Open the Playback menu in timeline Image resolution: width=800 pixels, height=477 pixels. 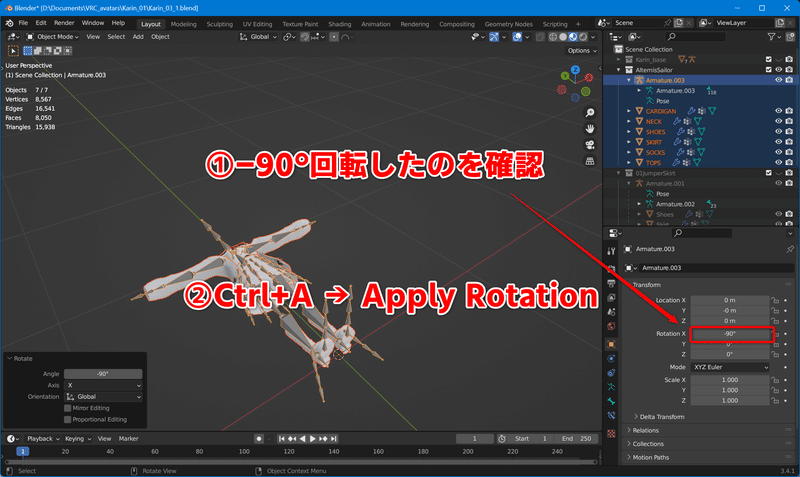click(x=43, y=439)
